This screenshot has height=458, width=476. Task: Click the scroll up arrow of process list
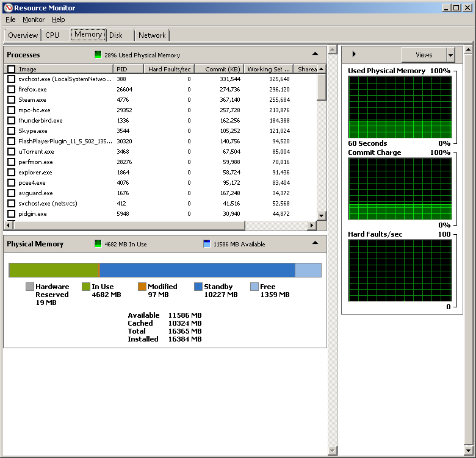(x=322, y=70)
